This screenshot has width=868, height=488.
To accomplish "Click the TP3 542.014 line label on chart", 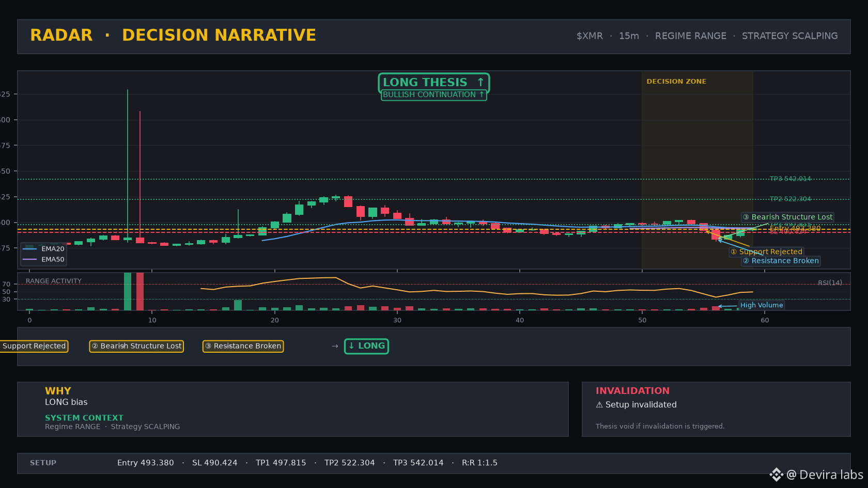I will (x=790, y=179).
